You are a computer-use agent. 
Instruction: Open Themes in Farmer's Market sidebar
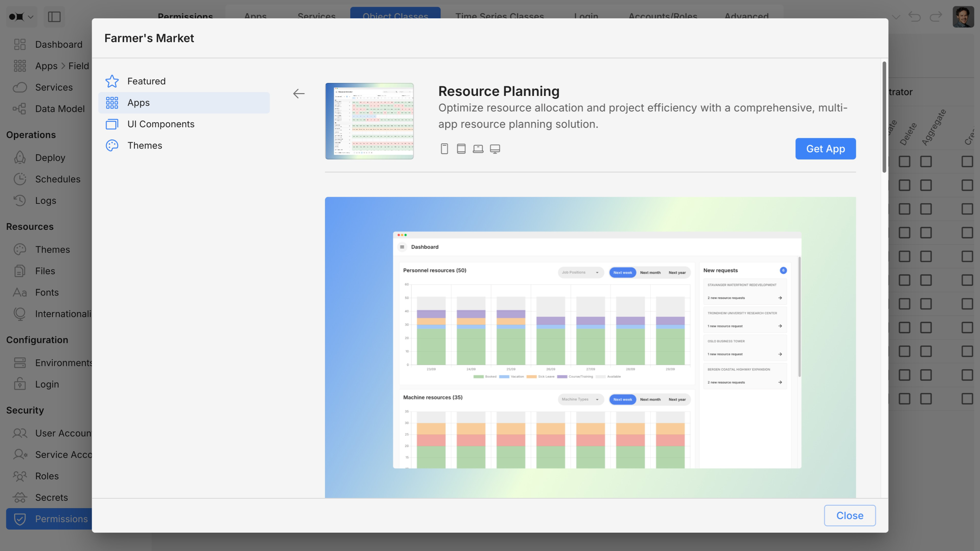[145, 145]
